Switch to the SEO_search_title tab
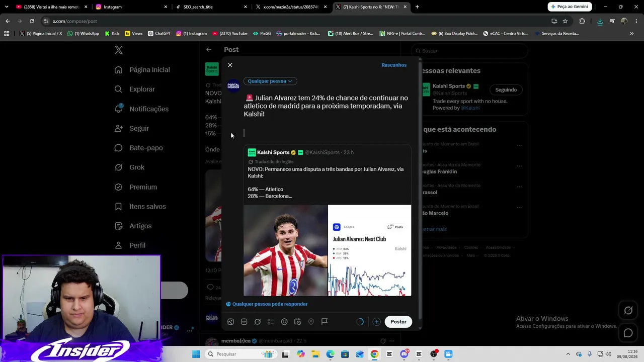The image size is (644, 362). click(211, 7)
